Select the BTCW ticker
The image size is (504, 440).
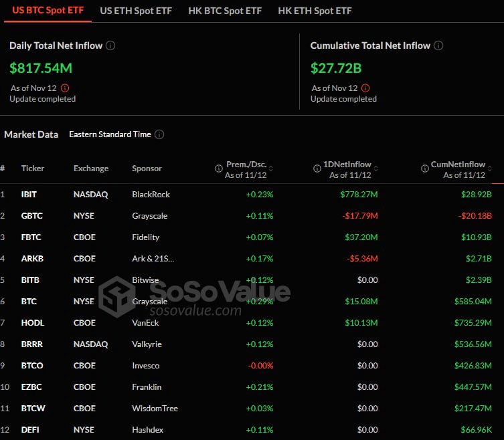[33, 409]
